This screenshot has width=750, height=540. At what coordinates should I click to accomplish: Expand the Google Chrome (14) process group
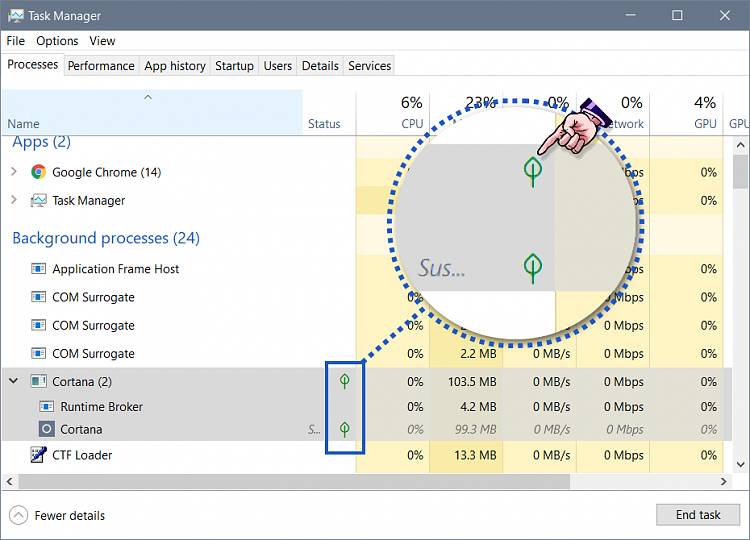click(x=14, y=172)
